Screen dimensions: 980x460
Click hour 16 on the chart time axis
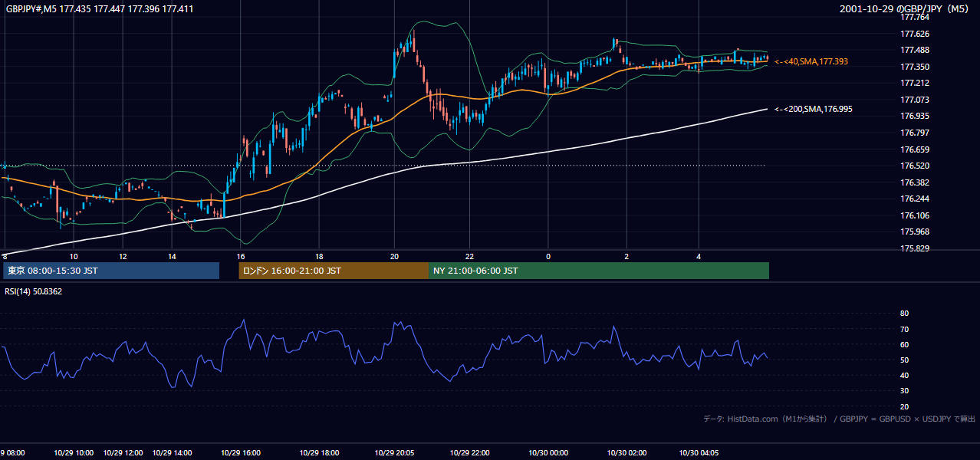[x=241, y=256]
